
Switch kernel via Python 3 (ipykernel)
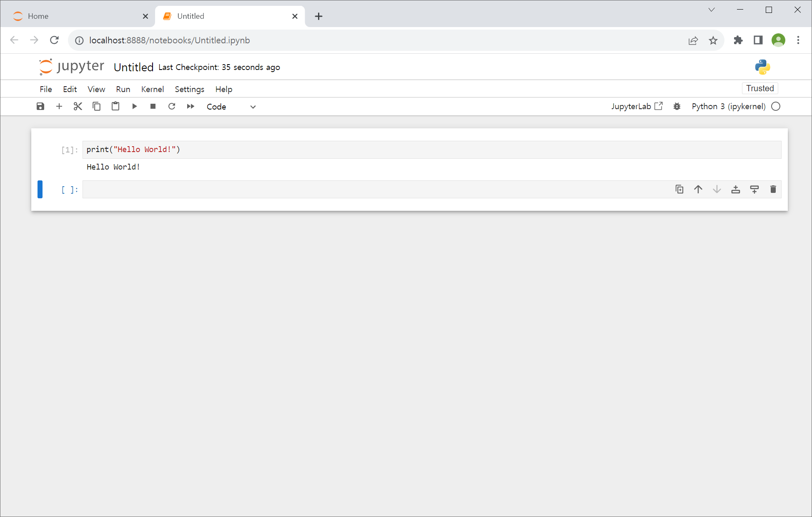click(x=728, y=107)
